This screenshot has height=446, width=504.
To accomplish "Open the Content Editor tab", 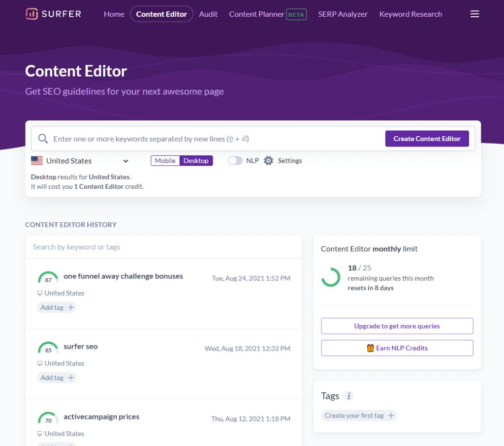I will (161, 14).
